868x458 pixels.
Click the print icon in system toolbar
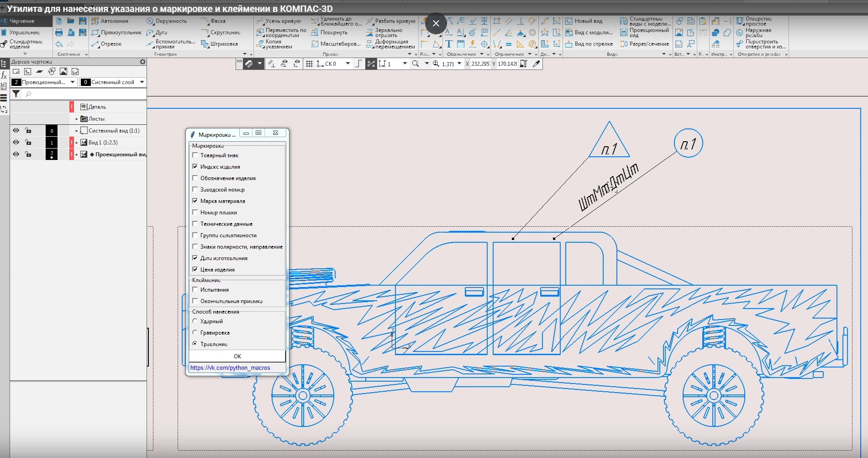(x=59, y=32)
